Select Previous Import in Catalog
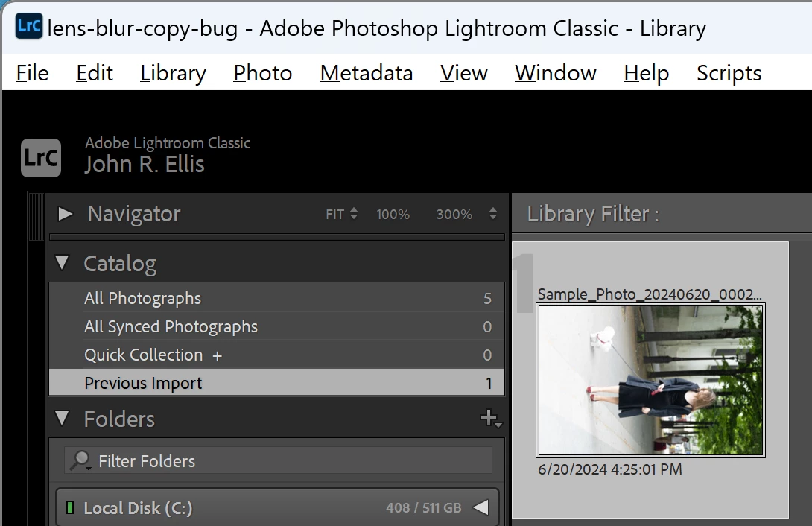Image resolution: width=812 pixels, height=526 pixels. tap(276, 383)
